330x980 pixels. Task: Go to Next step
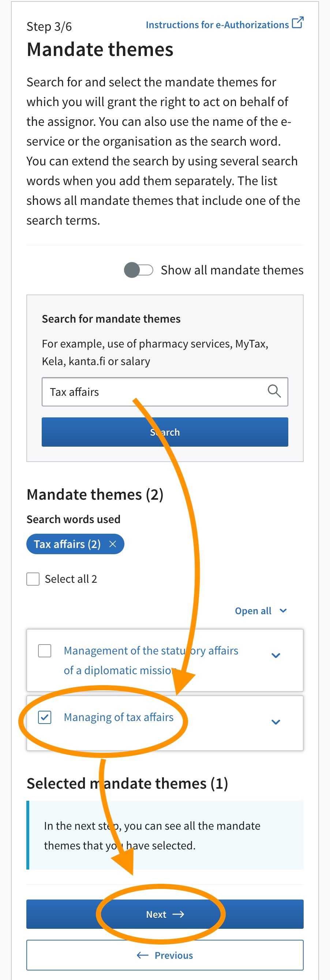tap(165, 914)
